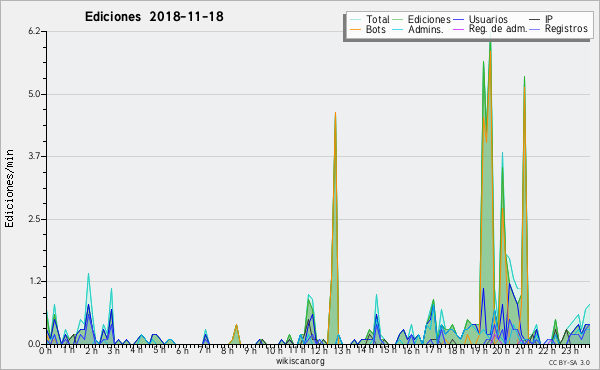Select the 'Admins.' legend entry
The image size is (600, 370).
(426, 29)
